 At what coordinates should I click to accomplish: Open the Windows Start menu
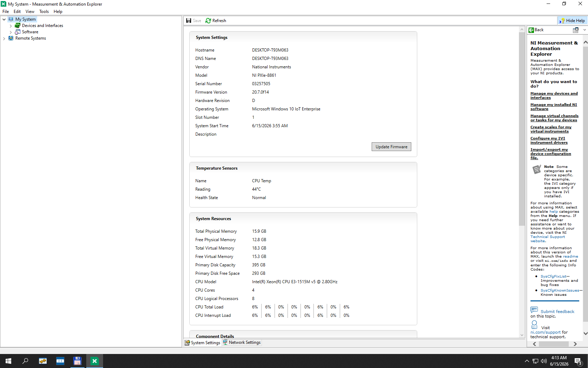8,361
